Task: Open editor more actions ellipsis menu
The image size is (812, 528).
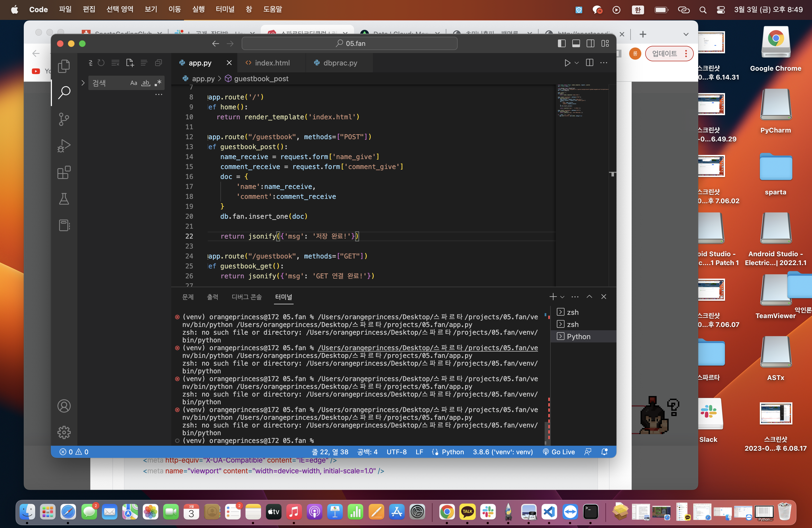Action: tap(604, 63)
